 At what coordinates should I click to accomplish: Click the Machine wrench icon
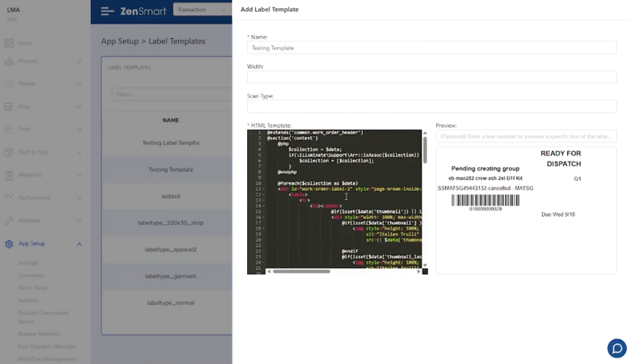click(9, 220)
